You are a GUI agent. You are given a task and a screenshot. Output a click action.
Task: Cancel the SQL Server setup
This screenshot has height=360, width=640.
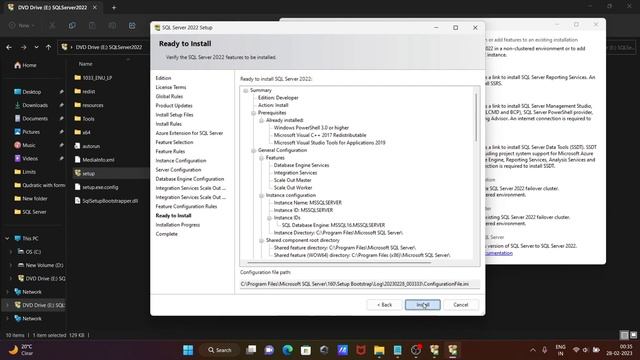pyautogui.click(x=460, y=305)
